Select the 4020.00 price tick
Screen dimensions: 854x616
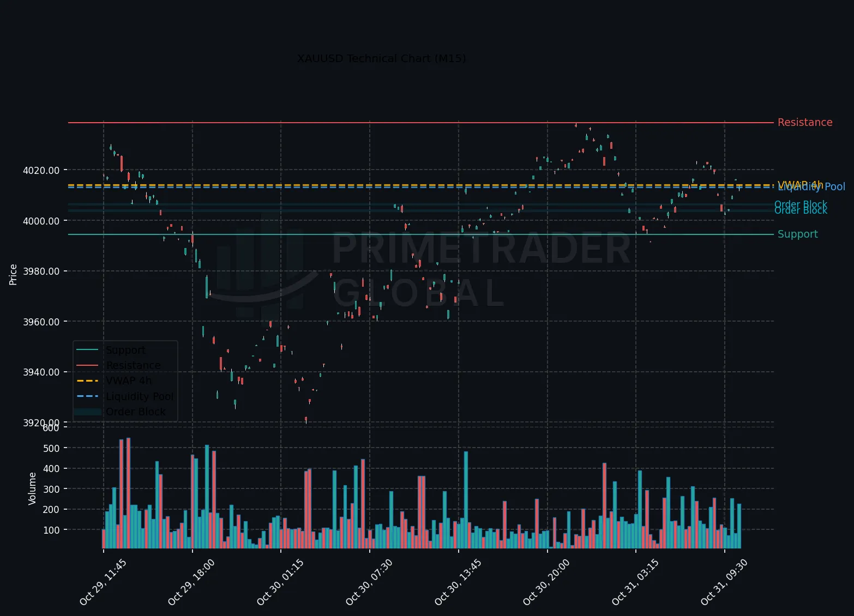[x=41, y=171]
